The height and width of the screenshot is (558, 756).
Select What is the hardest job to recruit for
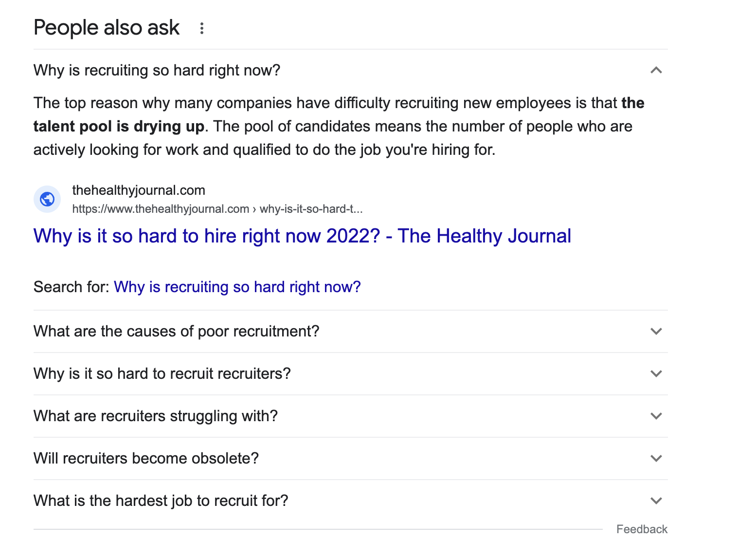(x=161, y=501)
